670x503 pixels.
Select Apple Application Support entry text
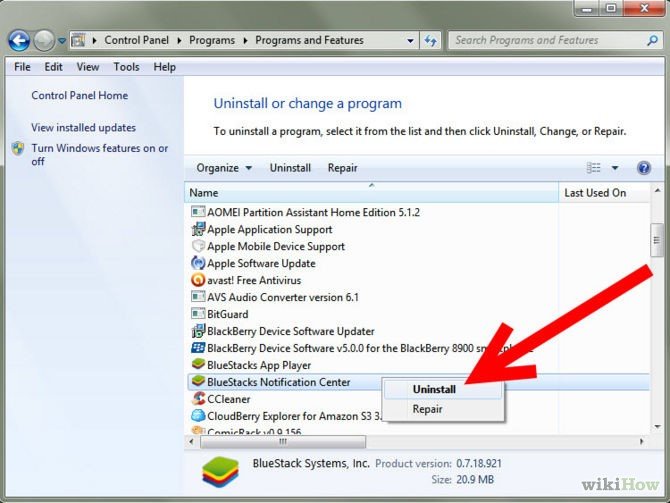[x=270, y=229]
